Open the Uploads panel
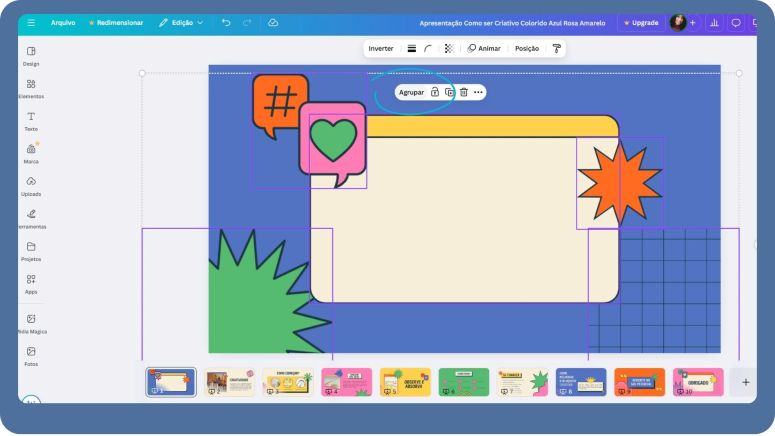The height and width of the screenshot is (436, 775). (x=31, y=182)
